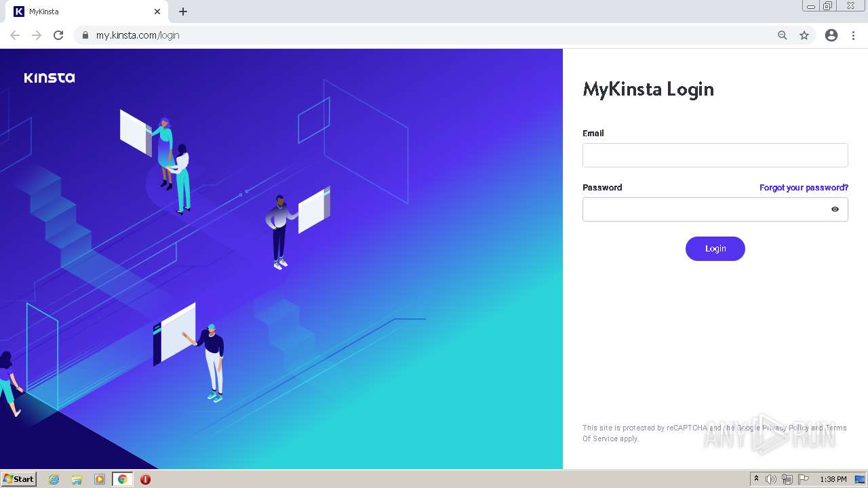Open the Forgot your password link
This screenshot has height=488, width=868.
click(804, 188)
